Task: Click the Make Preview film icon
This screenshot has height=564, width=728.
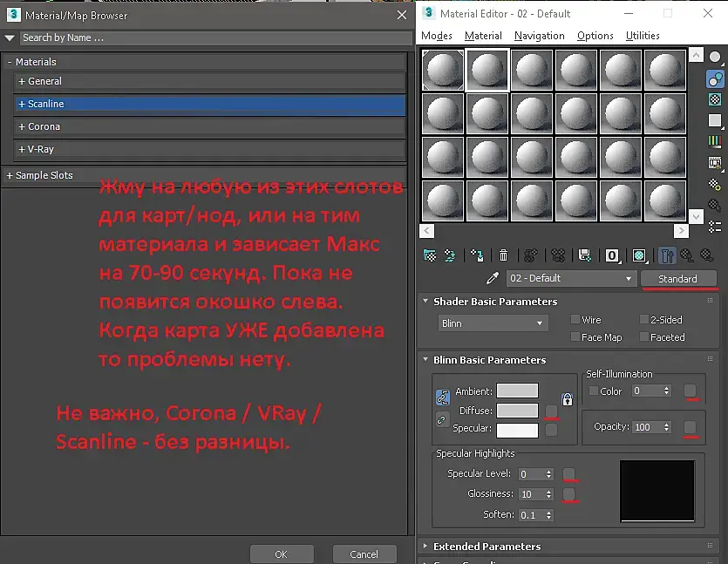Action: coord(715,163)
